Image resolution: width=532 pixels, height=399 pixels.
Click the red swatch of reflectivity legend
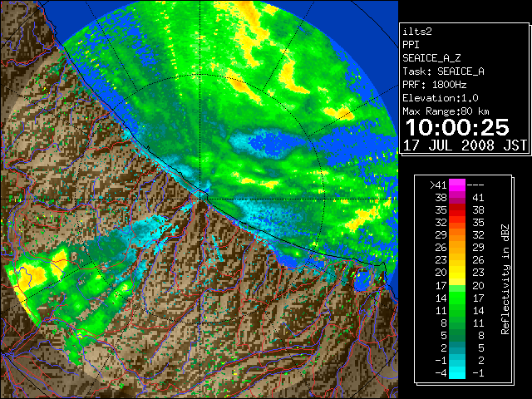tap(457, 210)
